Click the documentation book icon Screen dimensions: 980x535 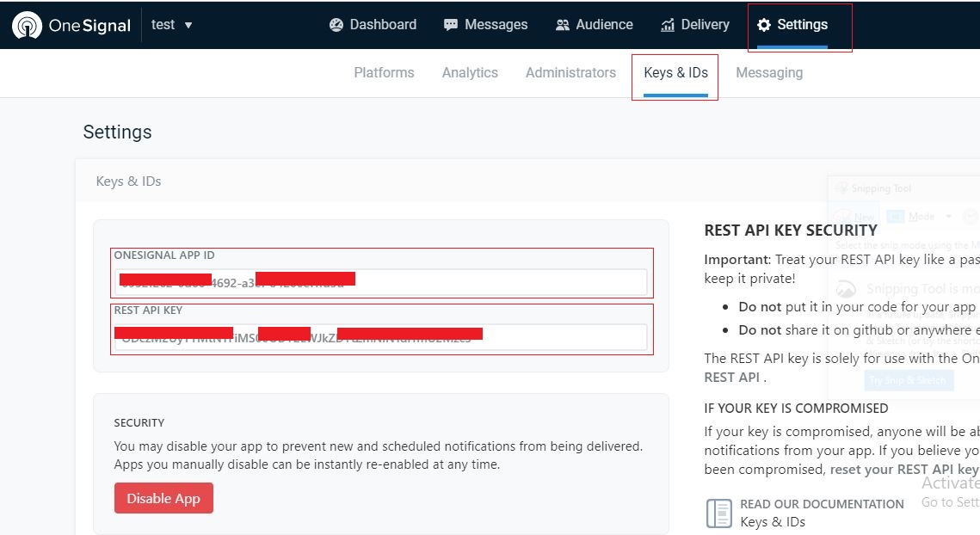(718, 513)
